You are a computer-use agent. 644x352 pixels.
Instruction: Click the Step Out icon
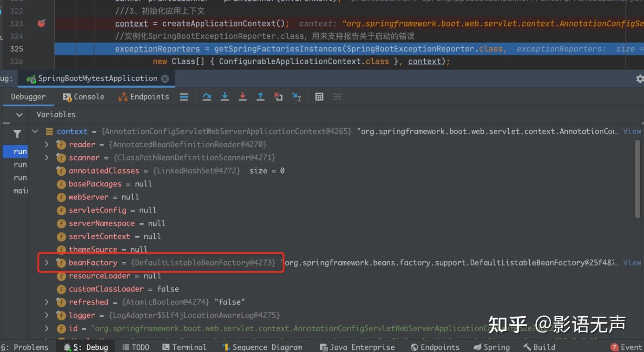260,97
